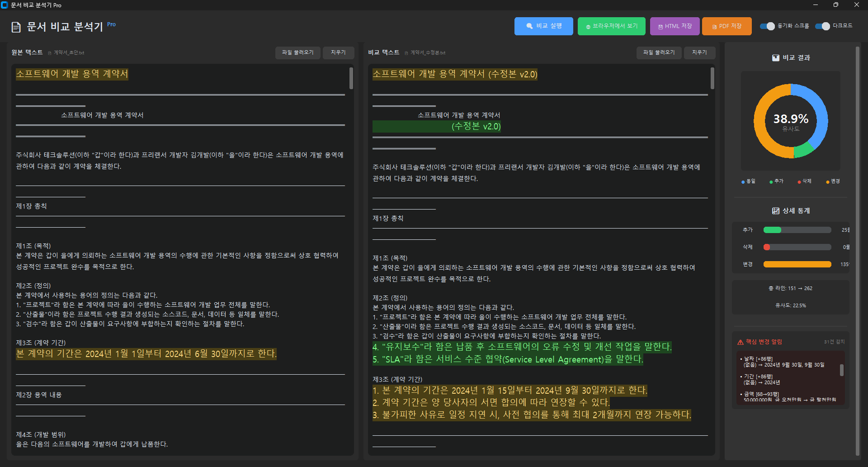Click the 비교 결과 panel header icon

776,58
